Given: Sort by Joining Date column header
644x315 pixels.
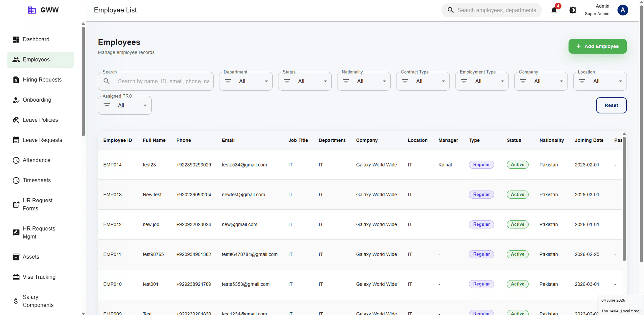Looking at the screenshot, I should (x=589, y=140).
